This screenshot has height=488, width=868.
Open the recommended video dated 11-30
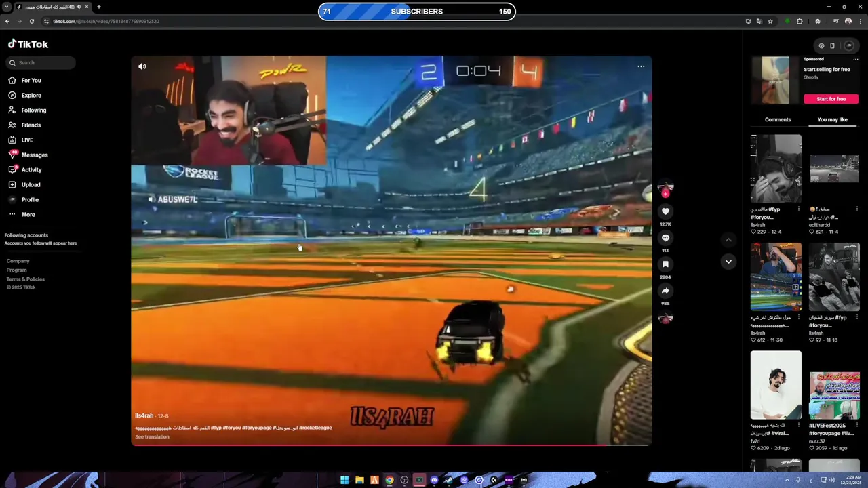tap(776, 277)
